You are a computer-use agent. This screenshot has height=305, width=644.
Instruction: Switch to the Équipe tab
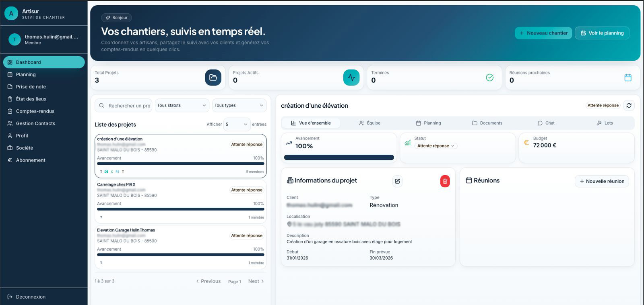pyautogui.click(x=369, y=123)
